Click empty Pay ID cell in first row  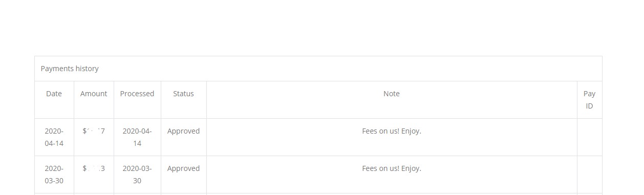click(x=589, y=137)
